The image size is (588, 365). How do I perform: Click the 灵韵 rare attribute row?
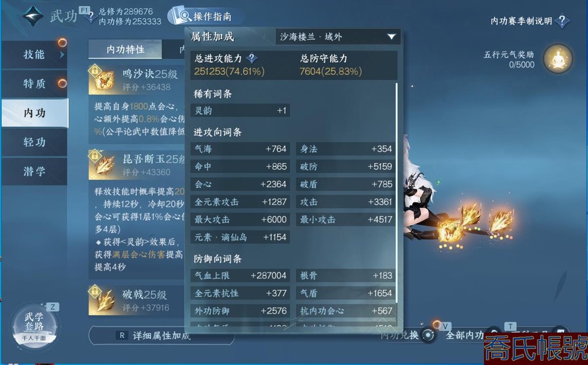tap(240, 110)
